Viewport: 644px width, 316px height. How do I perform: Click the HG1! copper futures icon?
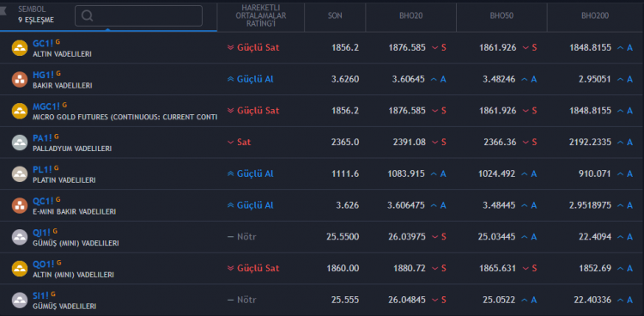(19, 79)
